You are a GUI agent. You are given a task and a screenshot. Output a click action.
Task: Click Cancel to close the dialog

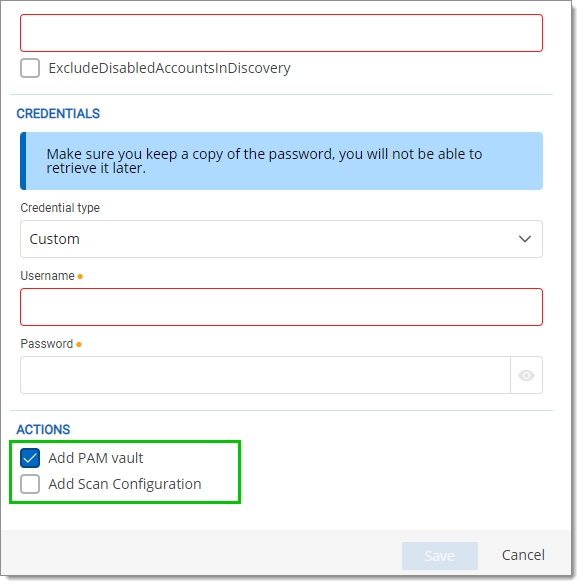coord(523,555)
